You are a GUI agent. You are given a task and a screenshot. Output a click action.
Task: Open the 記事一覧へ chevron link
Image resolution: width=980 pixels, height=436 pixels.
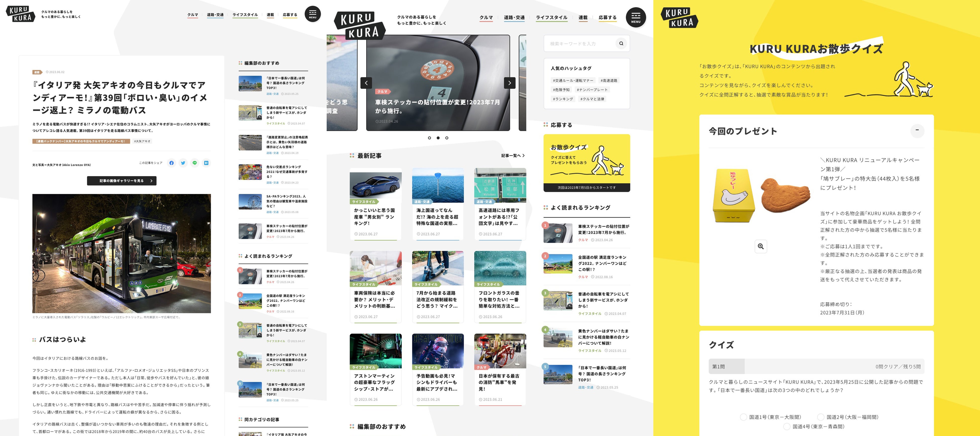tap(512, 155)
